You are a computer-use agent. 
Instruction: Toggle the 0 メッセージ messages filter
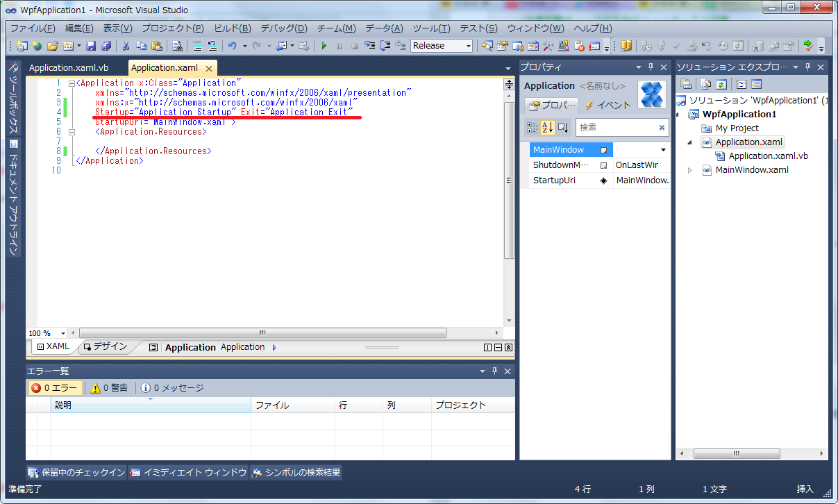tap(172, 388)
